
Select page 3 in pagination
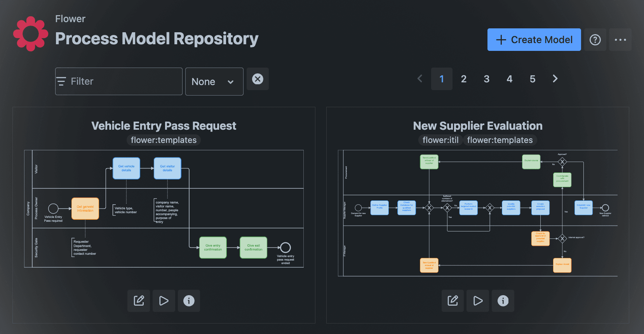point(486,79)
